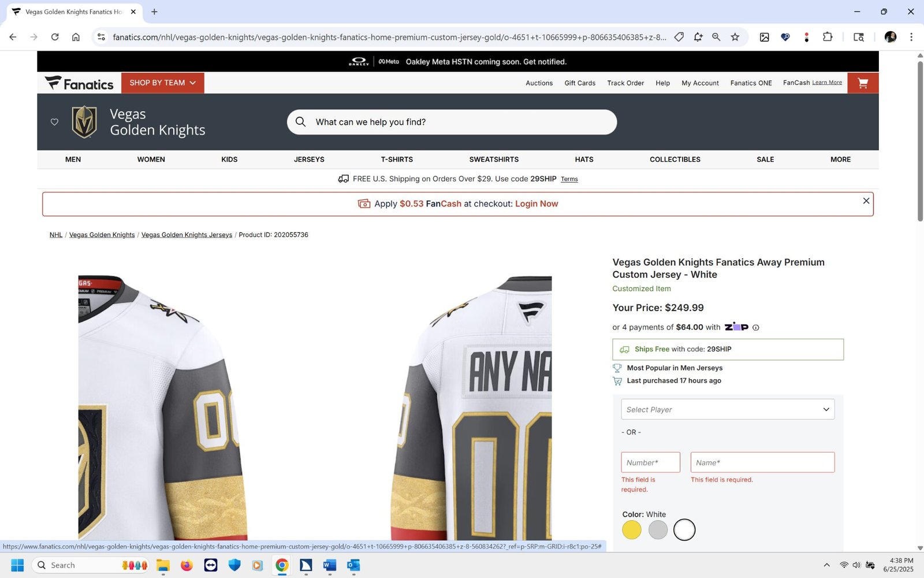The image size is (924, 578).
Task: Show hidden system tray icons
Action: coord(826,565)
